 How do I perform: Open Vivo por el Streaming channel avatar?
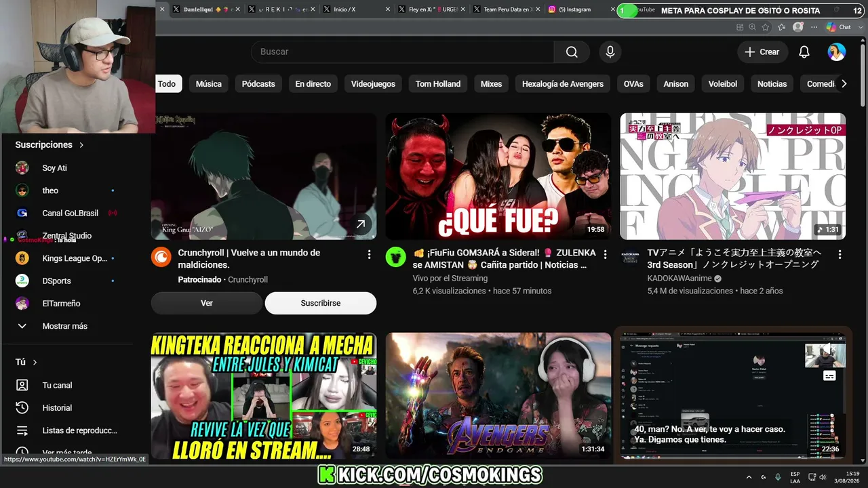(396, 257)
